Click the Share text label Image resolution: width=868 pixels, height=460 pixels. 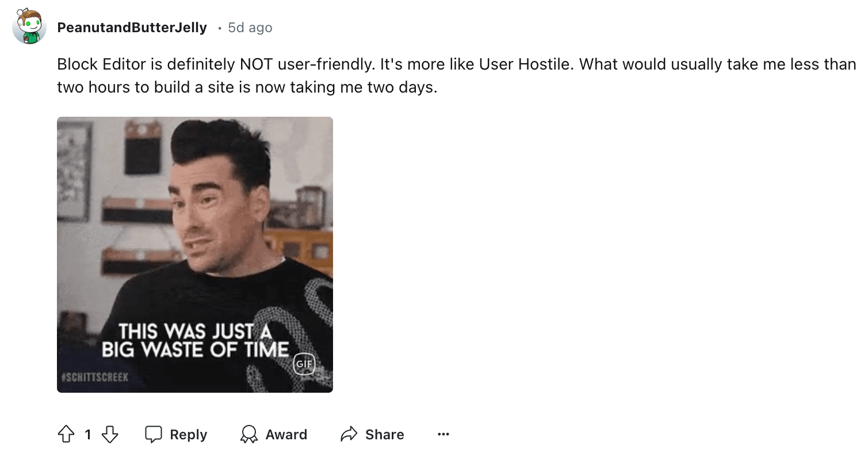(384, 434)
